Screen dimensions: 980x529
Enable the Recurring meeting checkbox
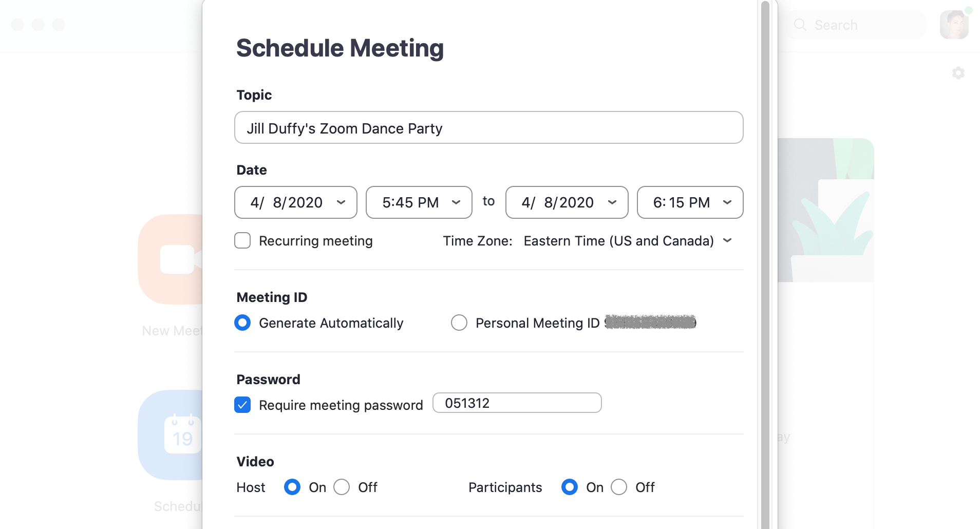point(242,240)
